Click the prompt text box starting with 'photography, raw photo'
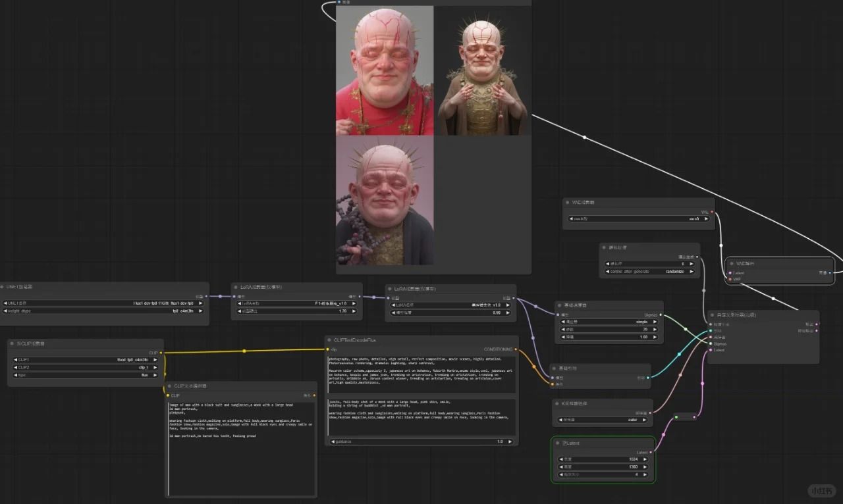Image resolution: width=843 pixels, height=504 pixels. tap(422, 374)
